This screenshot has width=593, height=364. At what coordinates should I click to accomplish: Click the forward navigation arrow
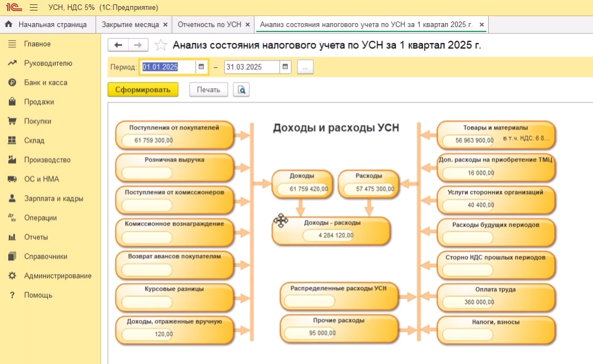(138, 45)
